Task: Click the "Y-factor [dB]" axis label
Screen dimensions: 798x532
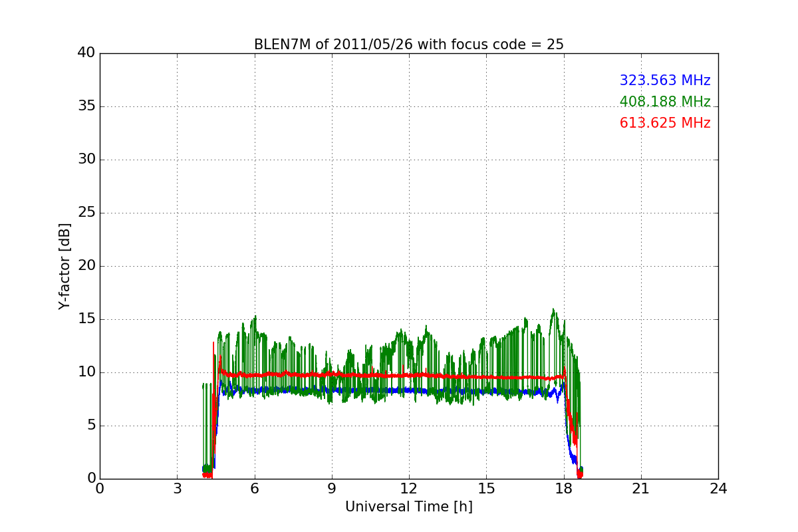Action: (65, 266)
